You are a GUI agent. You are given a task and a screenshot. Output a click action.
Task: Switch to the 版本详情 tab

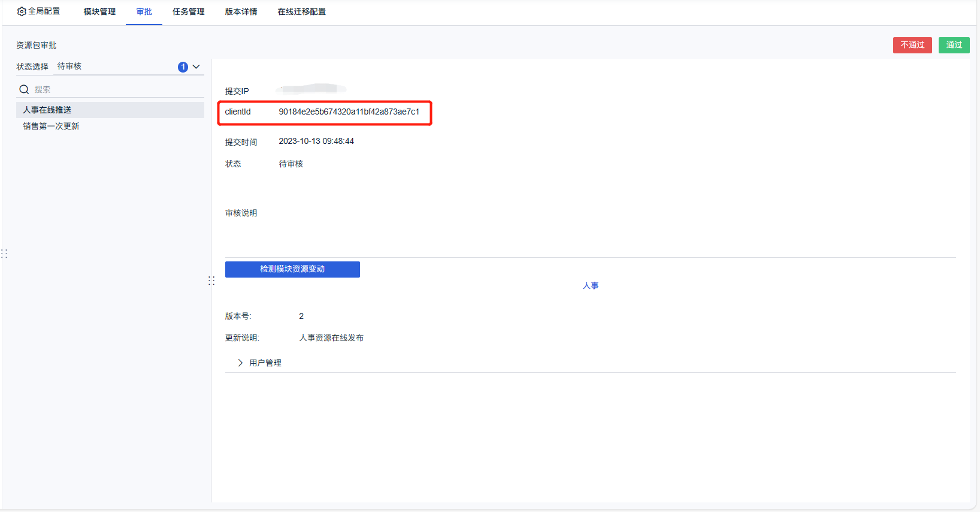coord(241,12)
